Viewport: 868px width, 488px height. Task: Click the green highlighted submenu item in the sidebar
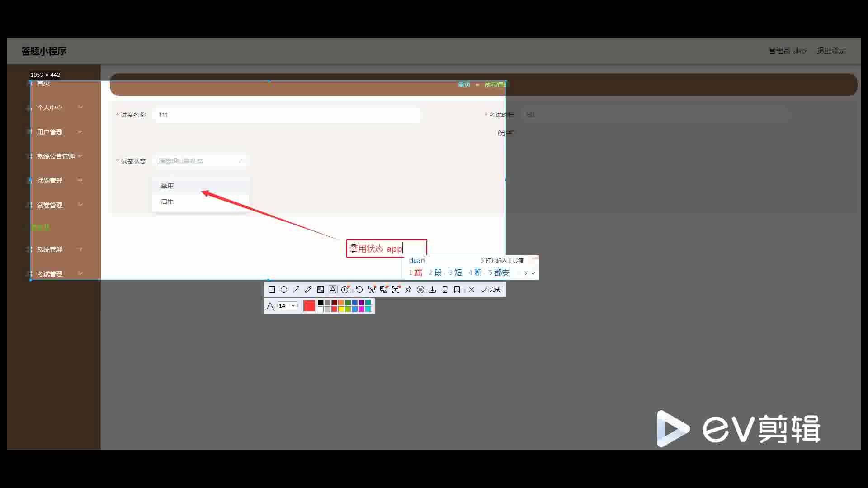coord(40,227)
